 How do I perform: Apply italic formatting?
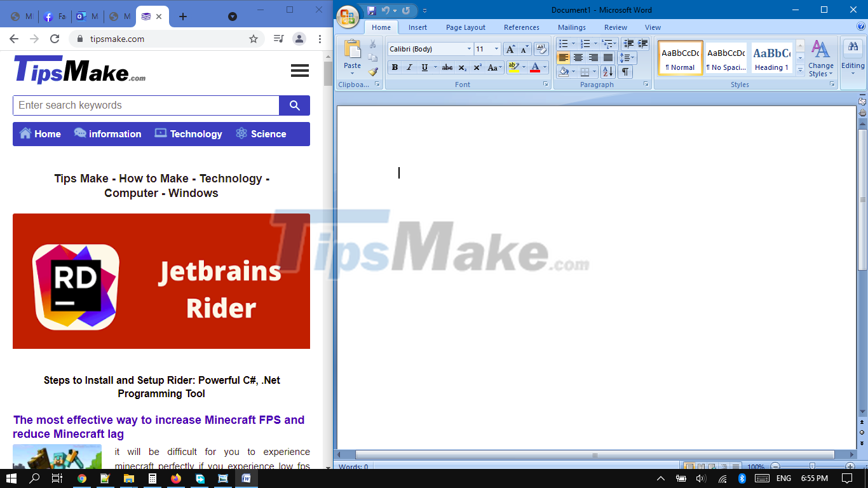409,67
